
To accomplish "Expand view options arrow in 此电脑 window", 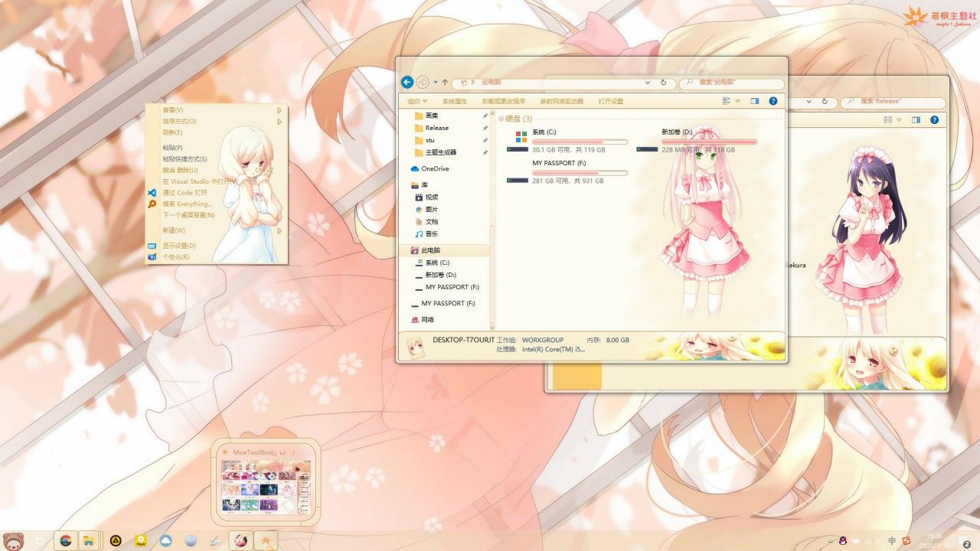I will [738, 101].
